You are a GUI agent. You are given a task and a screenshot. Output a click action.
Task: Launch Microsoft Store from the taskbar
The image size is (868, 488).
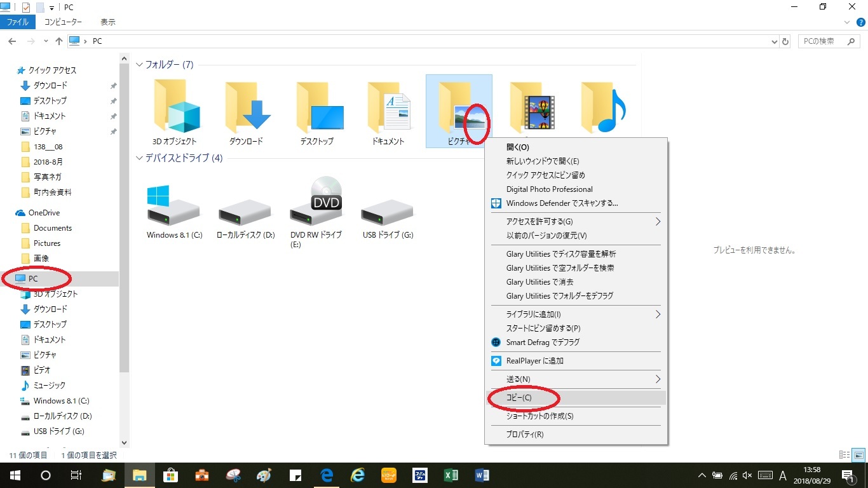click(x=170, y=475)
